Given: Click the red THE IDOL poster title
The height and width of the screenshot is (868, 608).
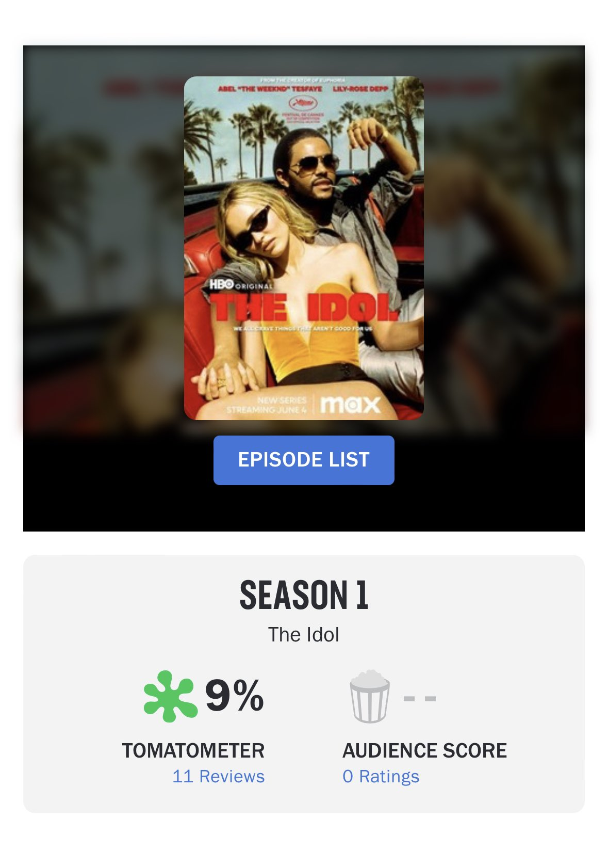Looking at the screenshot, I should click(x=304, y=308).
